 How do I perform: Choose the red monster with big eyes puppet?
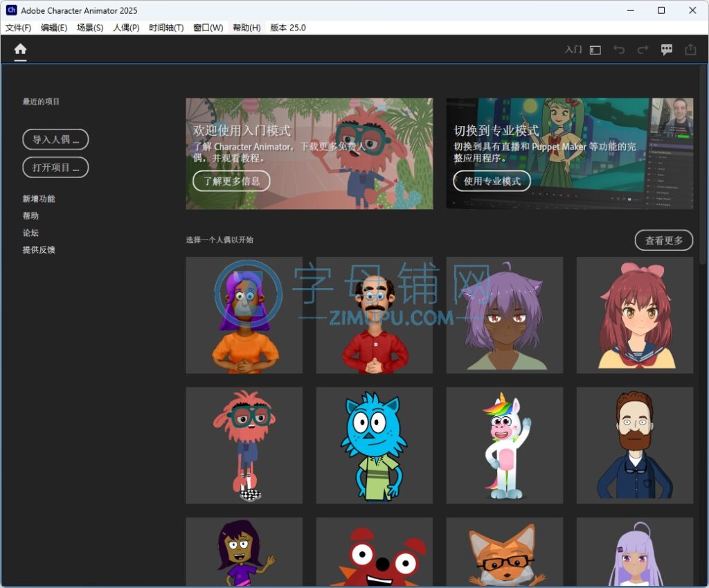pos(375,552)
